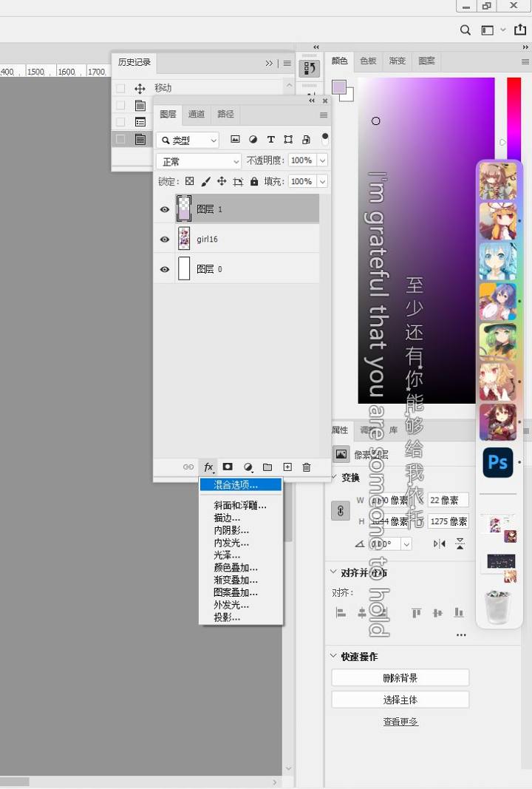Choose 颜色叠加... from fx menu
Viewport: 532px width, 789px height.
pos(241,568)
